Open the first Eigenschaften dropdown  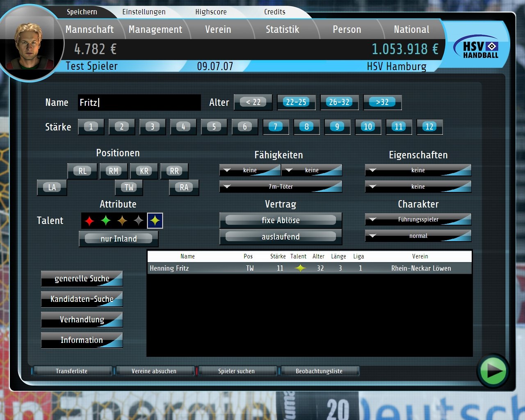(x=418, y=170)
